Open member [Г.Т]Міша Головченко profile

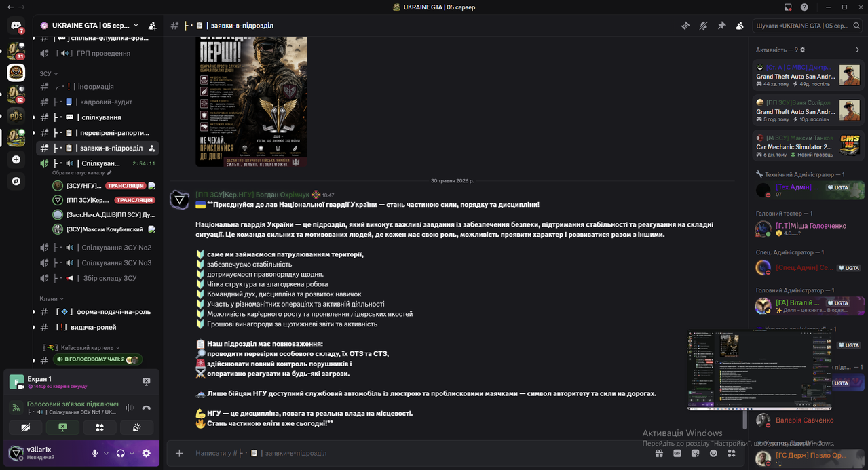pos(809,229)
